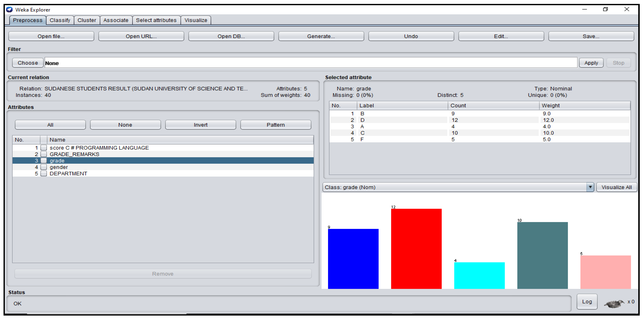Go to the Visualize tab
The height and width of the screenshot is (320, 644).
coord(195,20)
